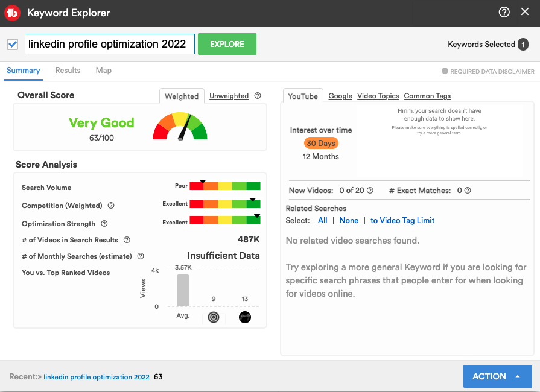
Task: Click the Insufficient Data text
Action: pyautogui.click(x=223, y=256)
